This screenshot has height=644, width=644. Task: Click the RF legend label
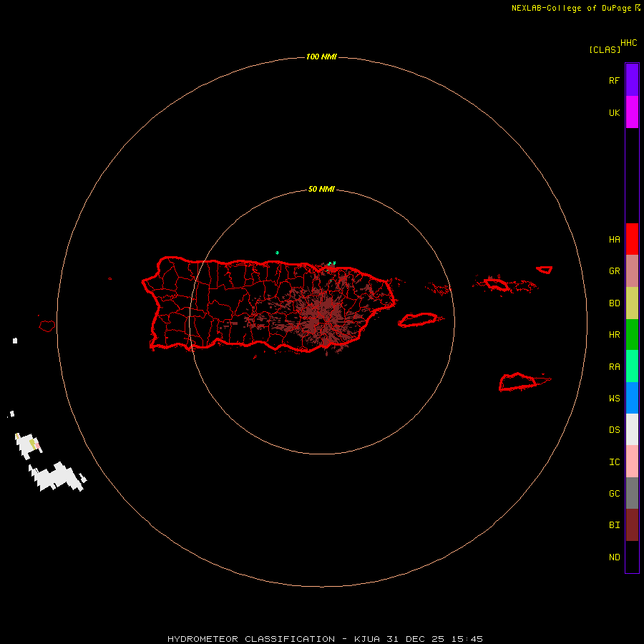pyautogui.click(x=614, y=80)
